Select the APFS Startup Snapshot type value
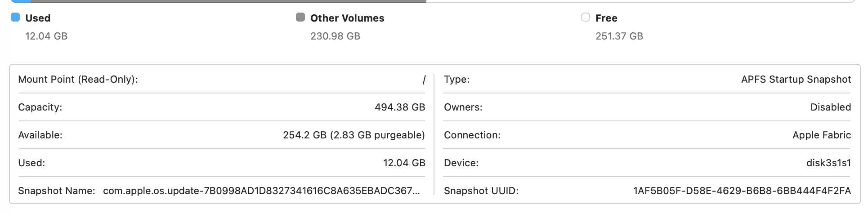The width and height of the screenshot is (868, 213). point(796,80)
